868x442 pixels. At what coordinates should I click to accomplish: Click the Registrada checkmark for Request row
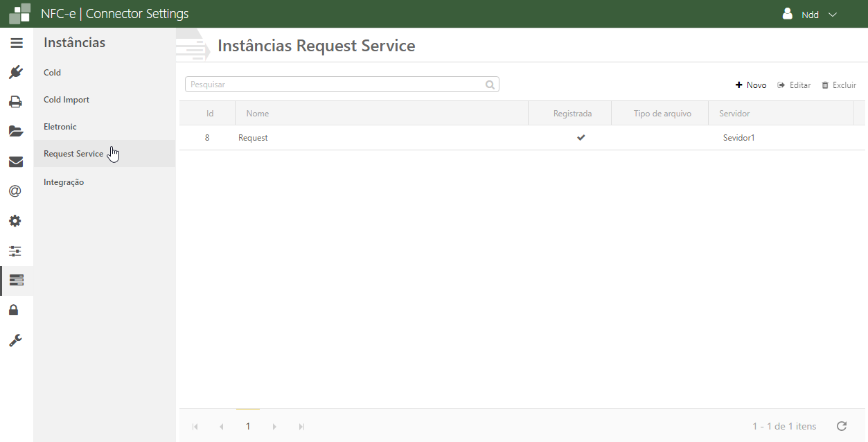point(581,138)
